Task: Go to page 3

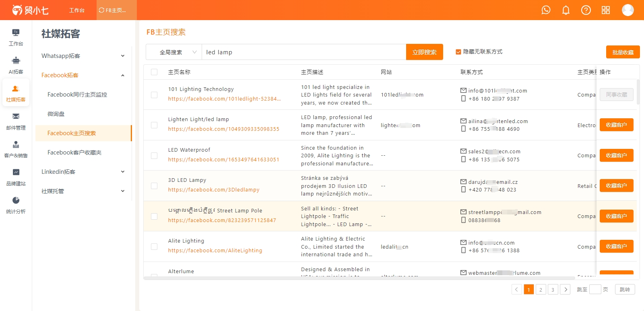Action: tap(553, 289)
